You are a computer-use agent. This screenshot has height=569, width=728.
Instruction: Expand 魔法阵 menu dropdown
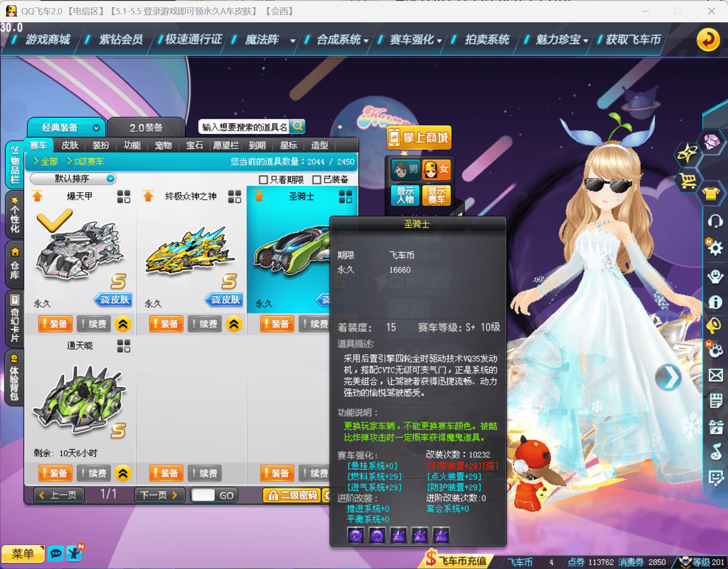coord(292,41)
